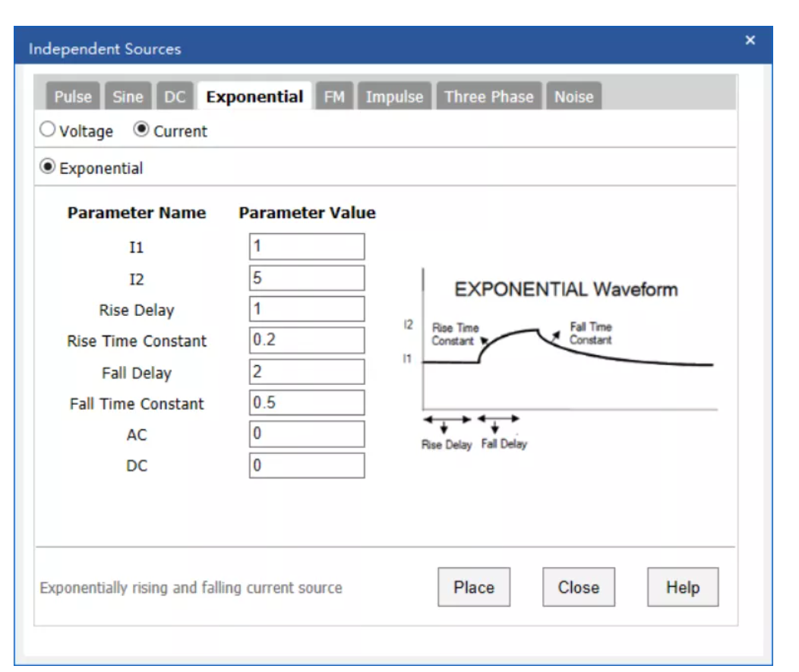799x672 pixels.
Task: Switch to the Pulse tab
Action: click(x=73, y=97)
